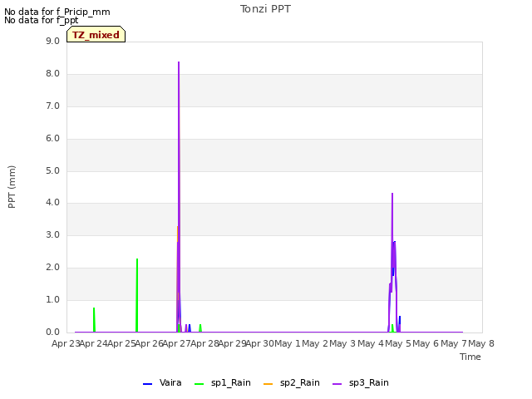Click the 'No data for f_ppt' message
This screenshot has height=399, width=532.
coord(41,20)
